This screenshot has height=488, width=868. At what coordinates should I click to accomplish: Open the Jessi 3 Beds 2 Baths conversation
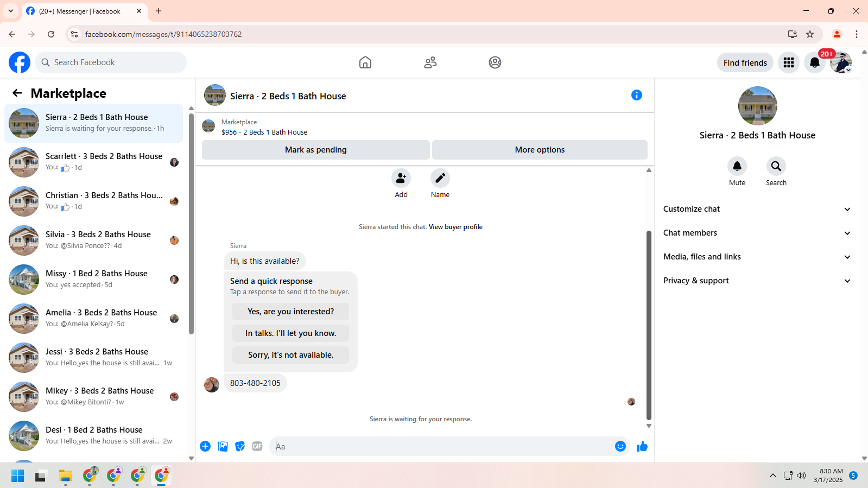click(x=94, y=358)
